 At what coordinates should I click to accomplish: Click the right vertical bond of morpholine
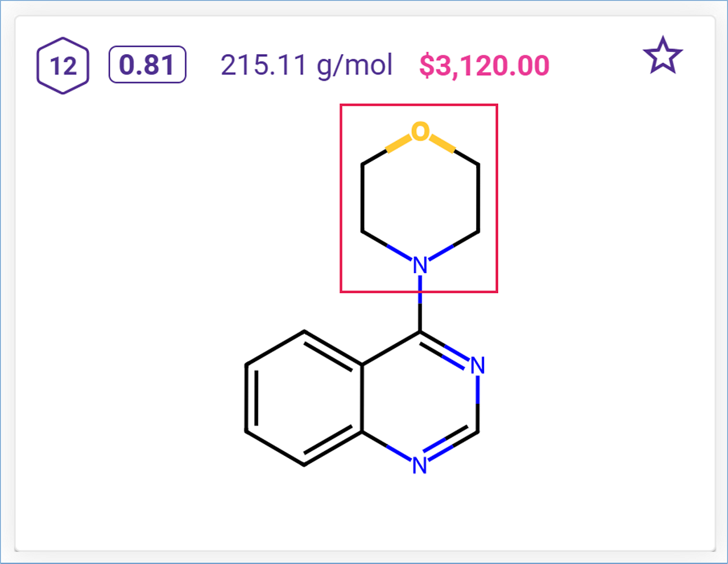click(478, 198)
